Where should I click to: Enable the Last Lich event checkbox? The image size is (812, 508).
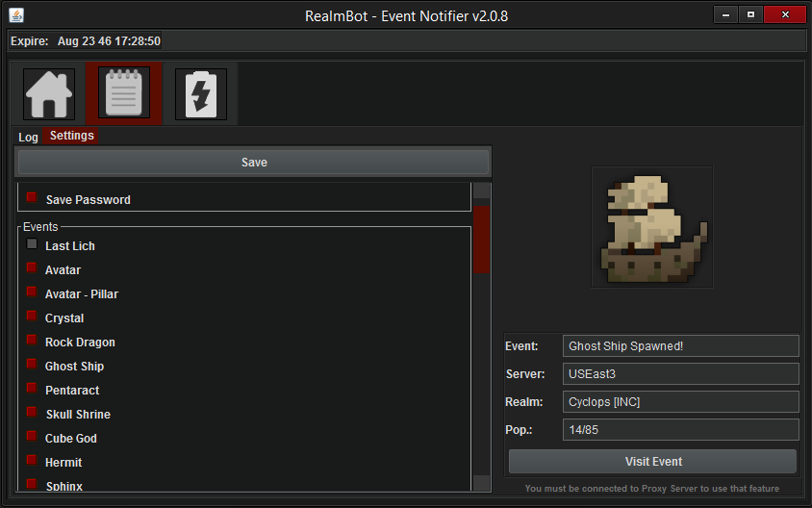coord(32,244)
